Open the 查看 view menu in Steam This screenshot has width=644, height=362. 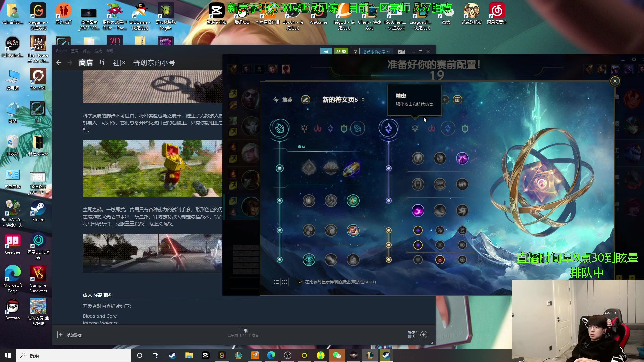[74, 51]
